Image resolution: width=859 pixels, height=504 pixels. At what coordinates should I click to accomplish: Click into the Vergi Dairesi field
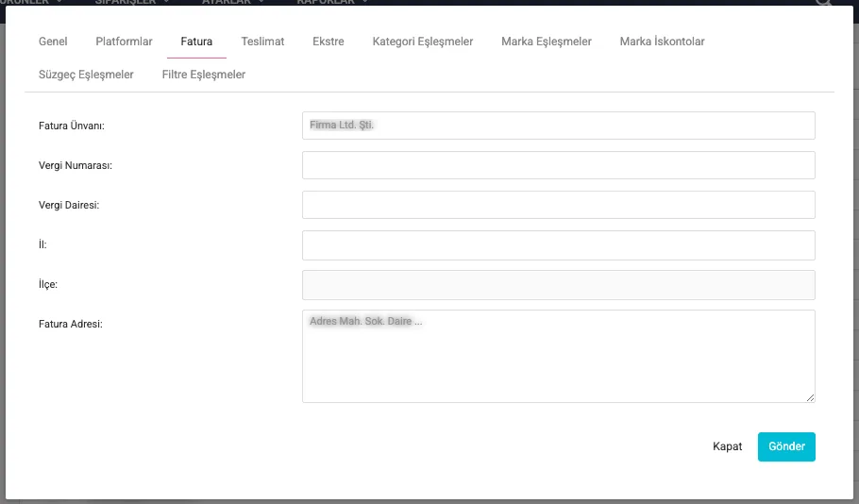coord(558,205)
